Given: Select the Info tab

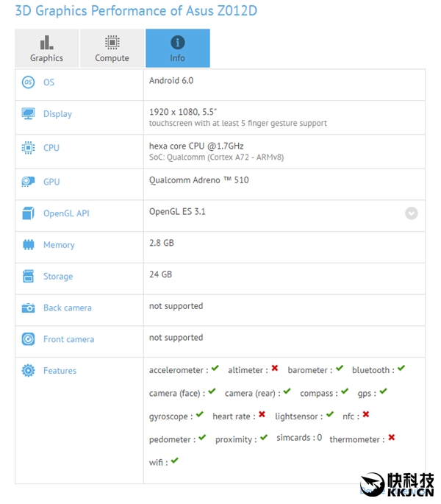Looking at the screenshot, I should tap(177, 49).
